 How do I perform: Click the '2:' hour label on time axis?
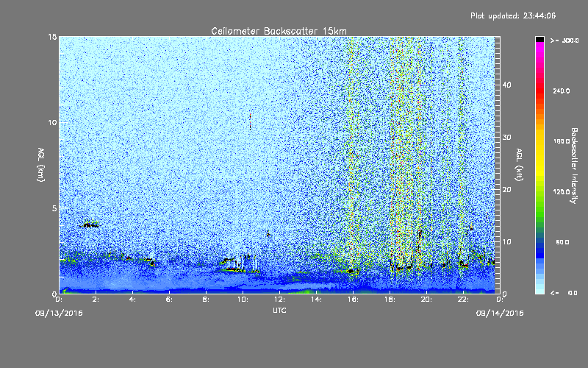coord(96,300)
